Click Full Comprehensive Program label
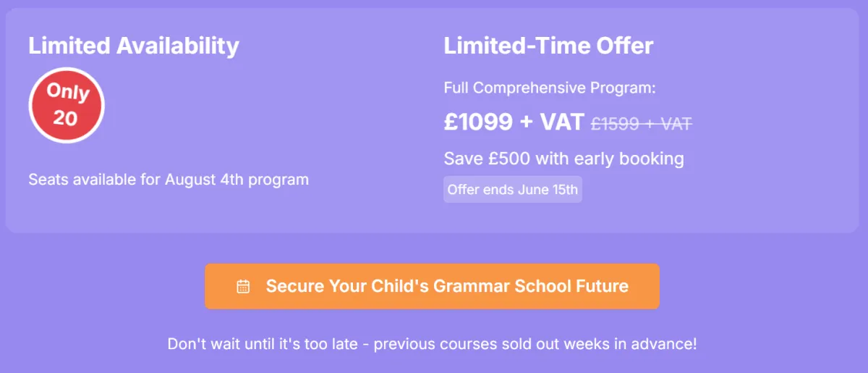 coord(550,88)
